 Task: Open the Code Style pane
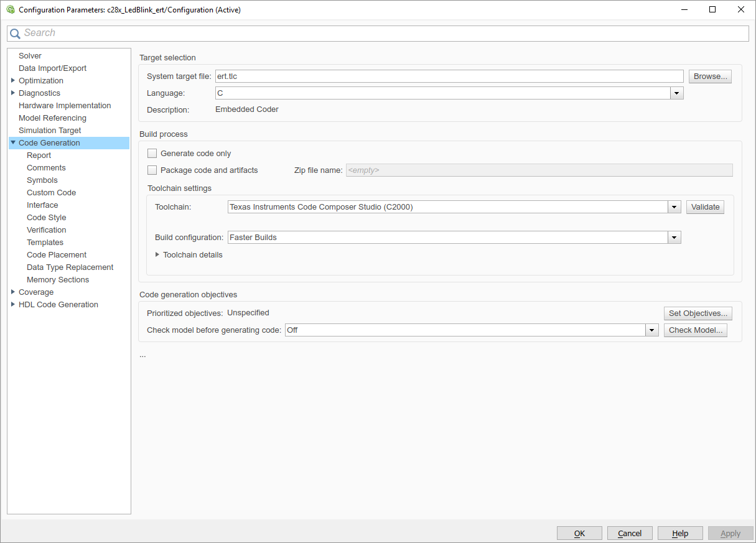click(x=46, y=217)
